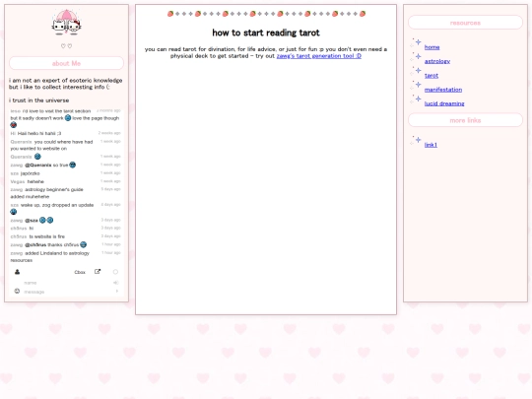
Task: Open the emoji picker in chat
Action: tap(17, 291)
